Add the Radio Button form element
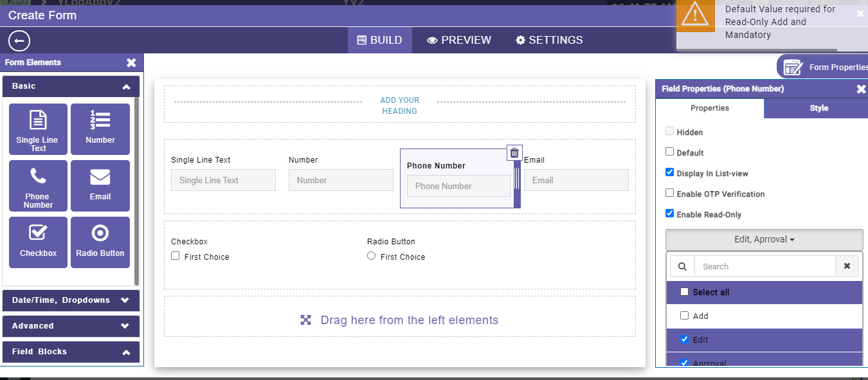The height and width of the screenshot is (380, 868). point(100,242)
